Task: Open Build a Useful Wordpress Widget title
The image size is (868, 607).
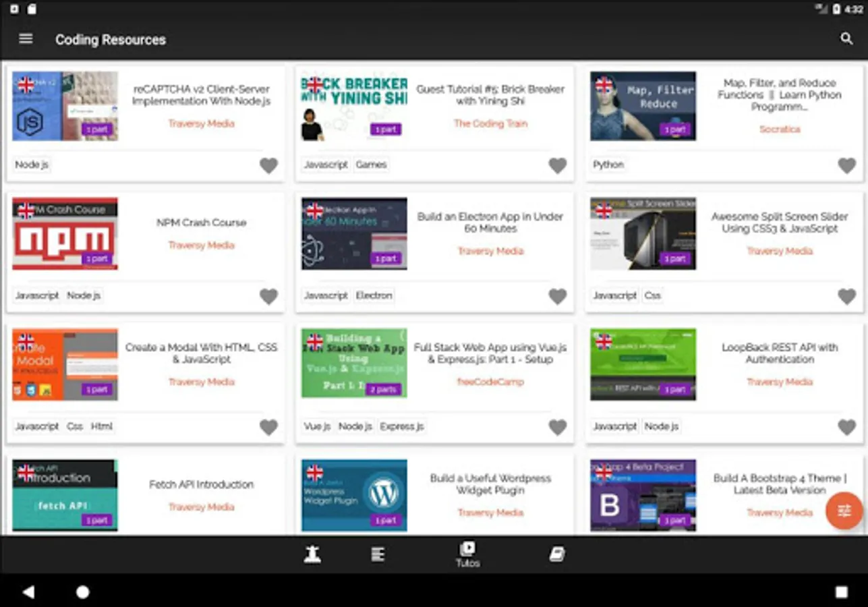Action: [490, 484]
